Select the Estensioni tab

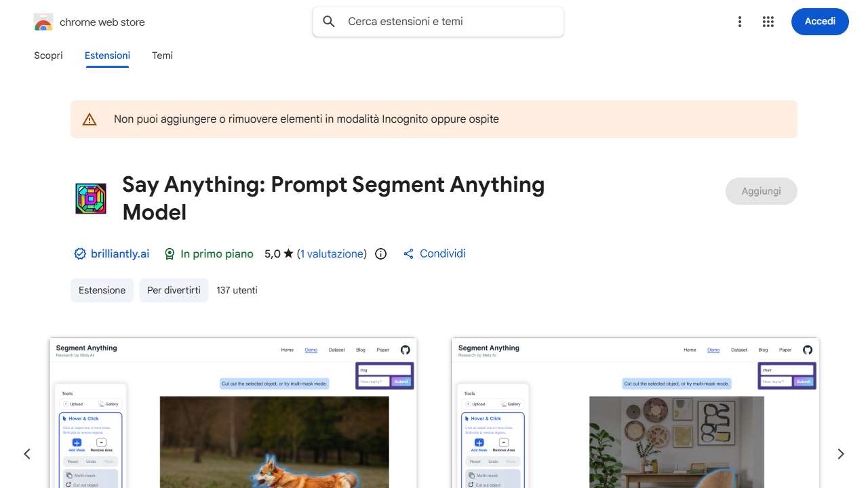pyautogui.click(x=107, y=56)
